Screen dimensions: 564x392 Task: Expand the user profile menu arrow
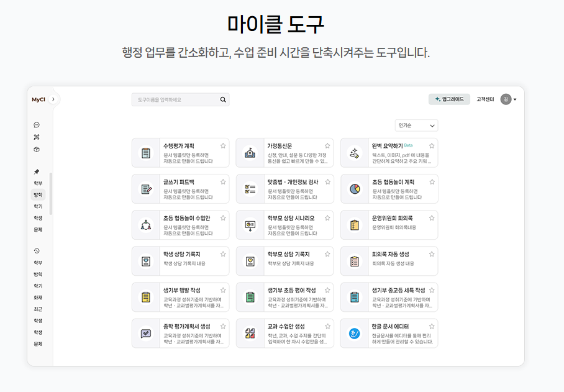coord(515,99)
